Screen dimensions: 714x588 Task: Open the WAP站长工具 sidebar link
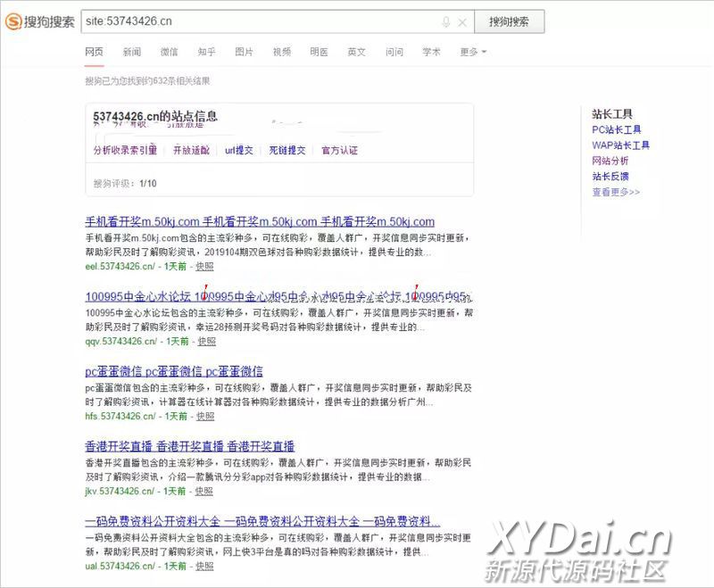click(x=620, y=145)
